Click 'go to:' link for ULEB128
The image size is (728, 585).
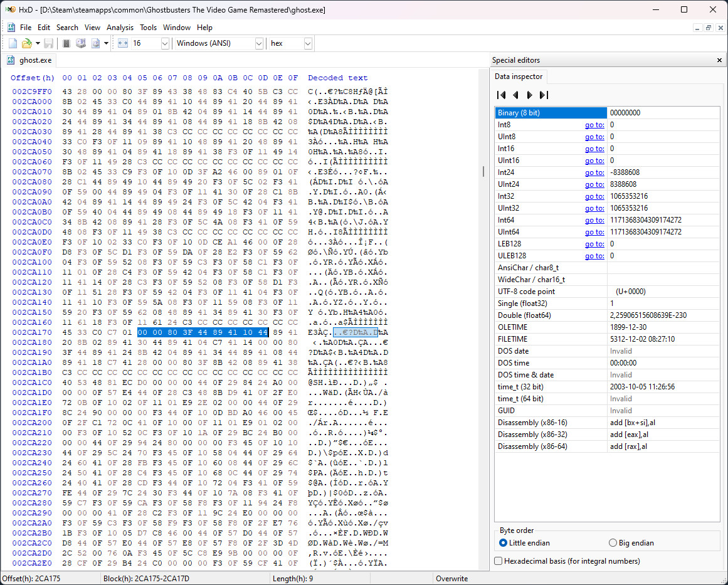tap(594, 256)
